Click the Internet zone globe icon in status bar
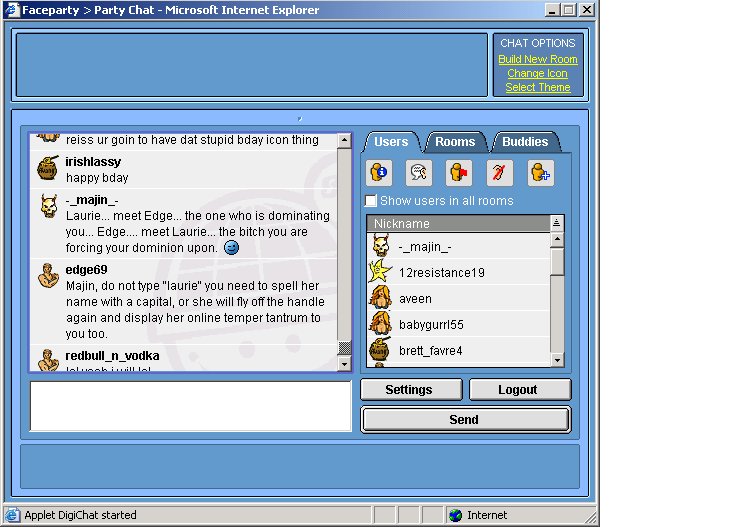The height and width of the screenshot is (527, 734). click(455, 515)
